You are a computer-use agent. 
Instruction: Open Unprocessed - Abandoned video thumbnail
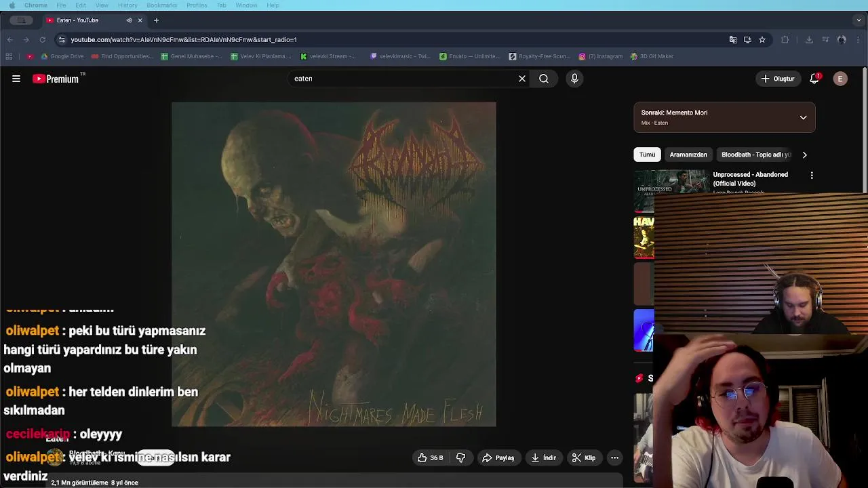[x=671, y=182]
